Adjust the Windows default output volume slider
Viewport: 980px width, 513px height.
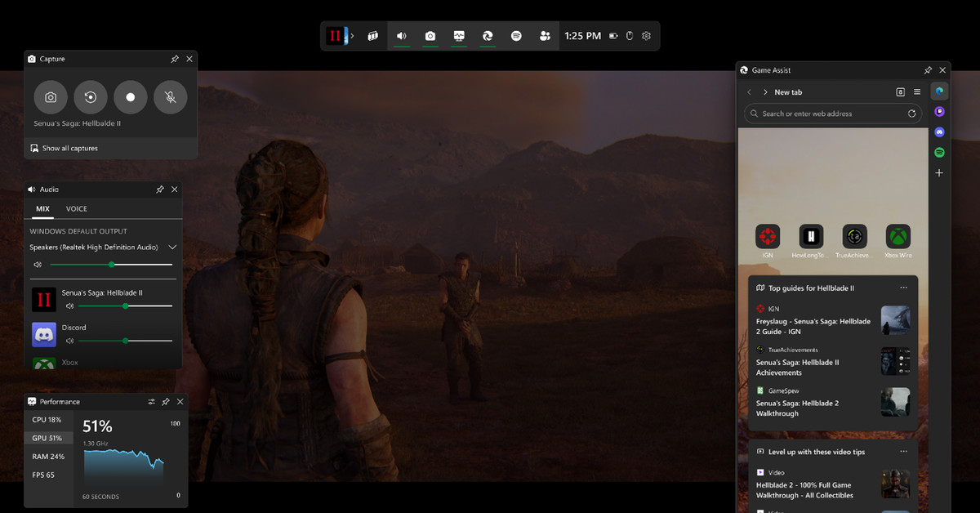[x=111, y=265]
